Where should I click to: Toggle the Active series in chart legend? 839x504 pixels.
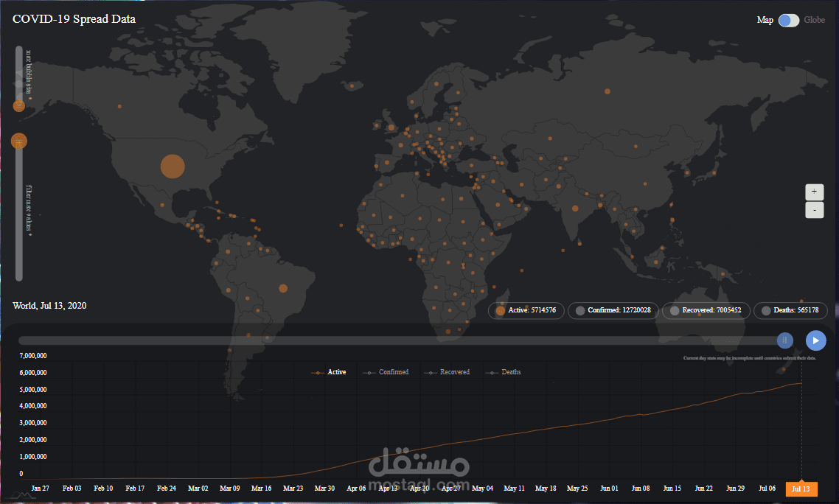[329, 372]
